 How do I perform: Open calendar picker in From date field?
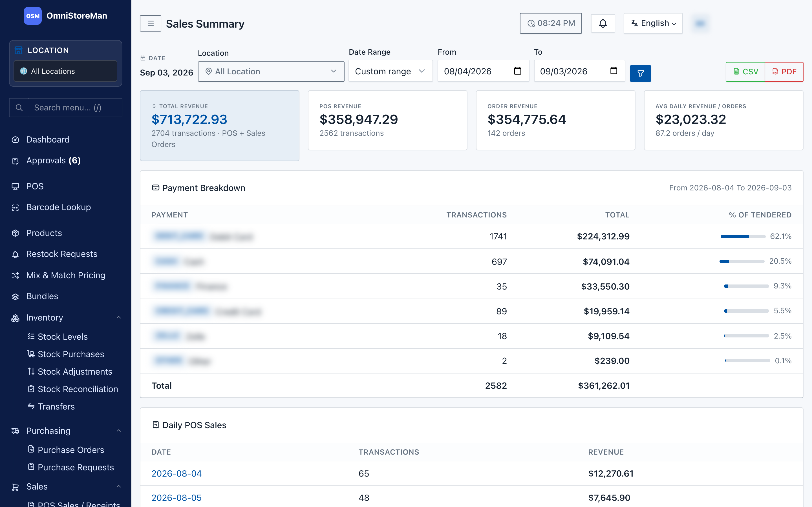click(517, 71)
